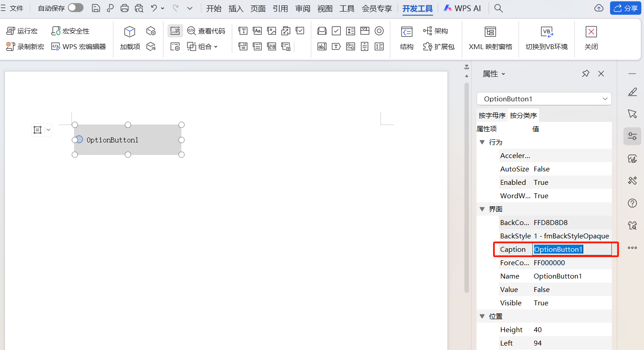Switch to the 插入 ribbon tab
Image resolution: width=644 pixels, height=350 pixels.
click(x=236, y=8)
